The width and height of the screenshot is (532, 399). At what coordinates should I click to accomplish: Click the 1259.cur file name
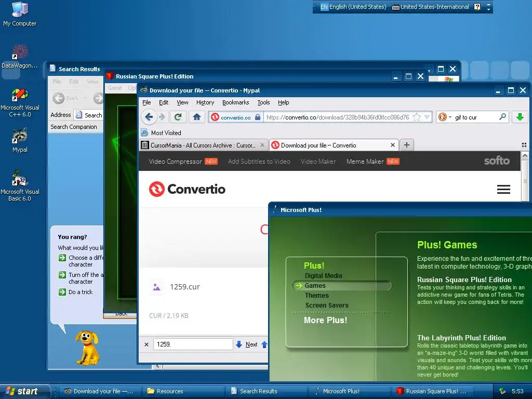184,287
